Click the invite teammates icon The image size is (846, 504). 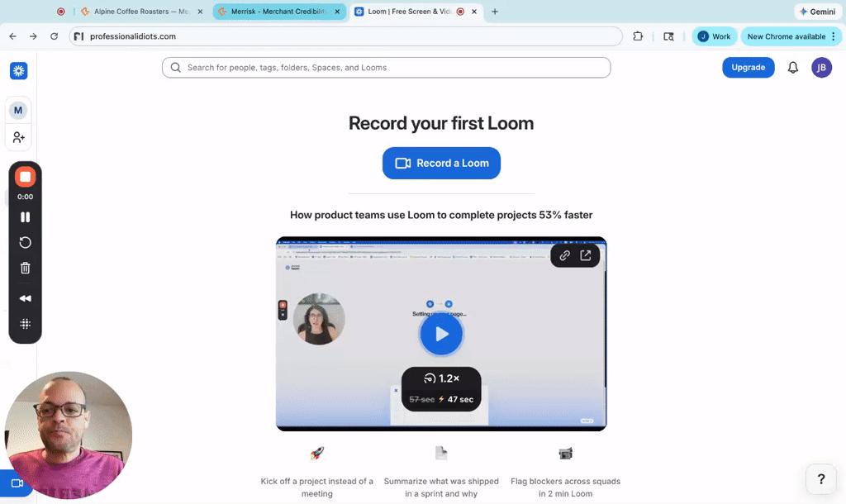(x=18, y=138)
